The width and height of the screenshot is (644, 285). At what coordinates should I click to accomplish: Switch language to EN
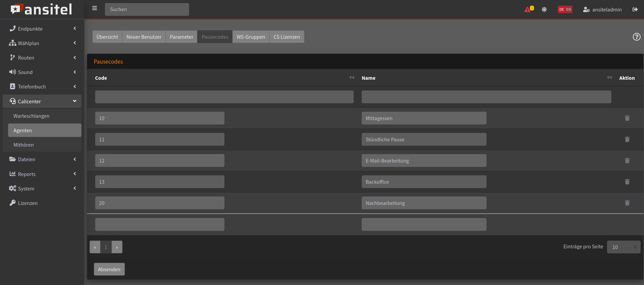[x=569, y=9]
